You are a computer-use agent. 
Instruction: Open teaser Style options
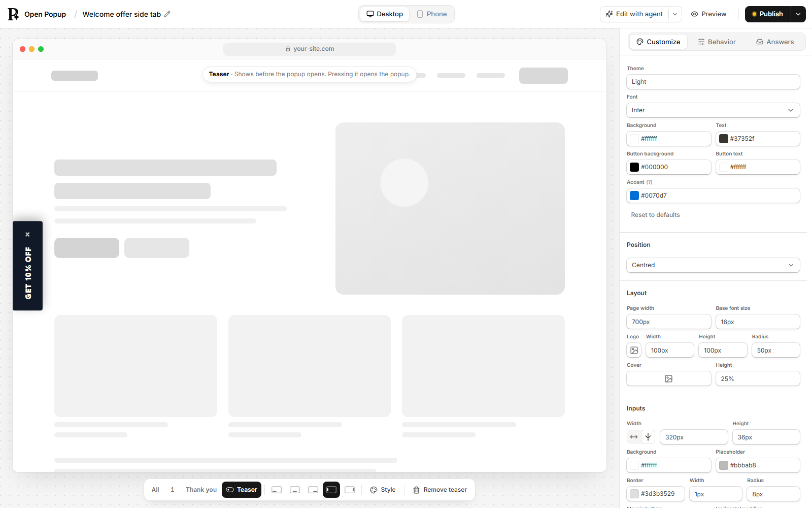pos(383,490)
